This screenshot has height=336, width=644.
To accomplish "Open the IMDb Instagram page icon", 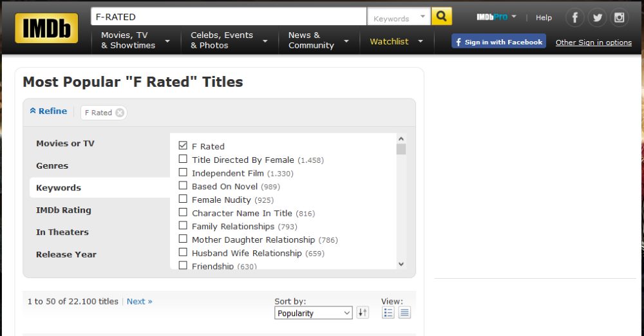I will (620, 17).
